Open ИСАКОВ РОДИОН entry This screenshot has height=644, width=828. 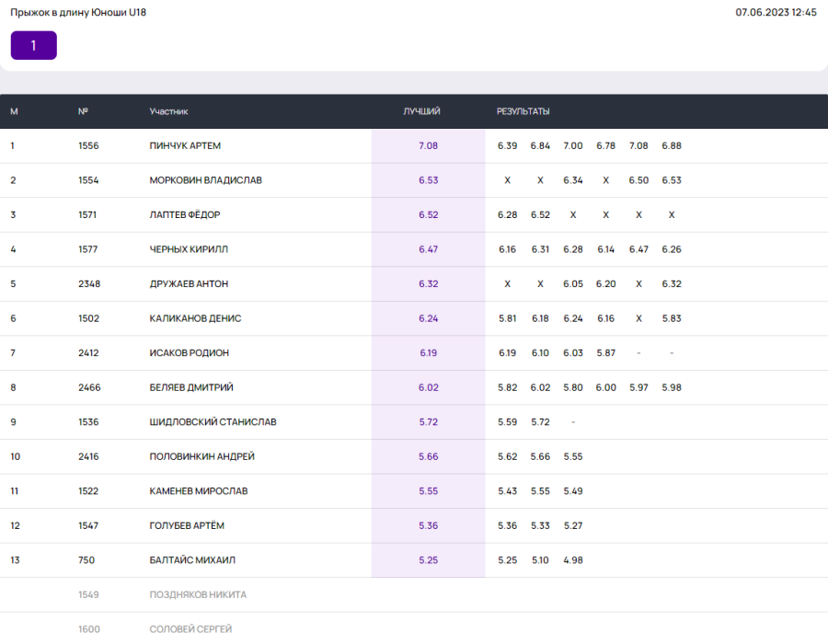[190, 352]
